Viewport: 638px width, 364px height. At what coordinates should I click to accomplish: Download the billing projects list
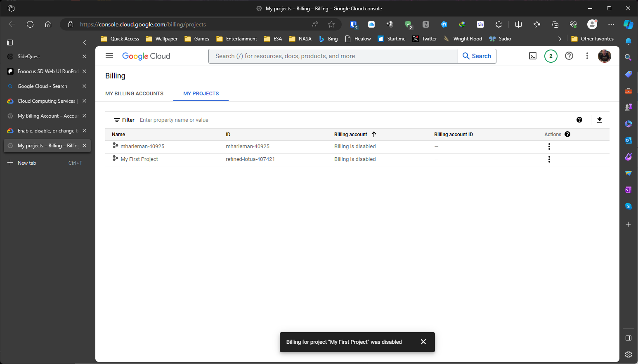[x=600, y=120]
